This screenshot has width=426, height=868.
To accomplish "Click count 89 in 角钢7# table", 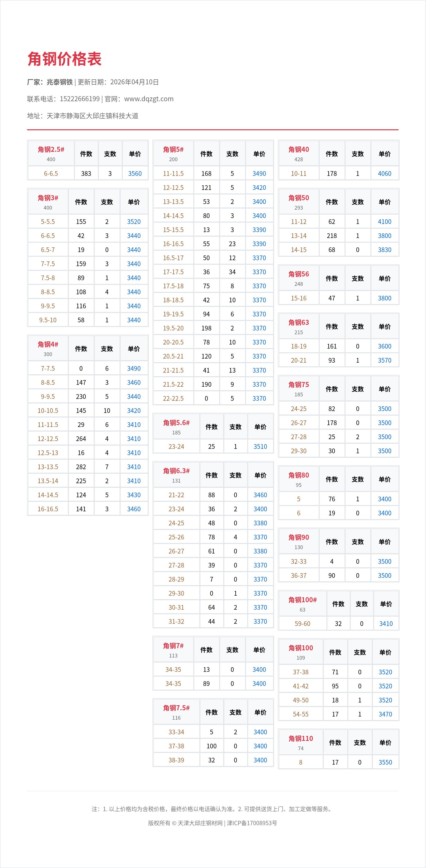I will pyautogui.click(x=206, y=684).
